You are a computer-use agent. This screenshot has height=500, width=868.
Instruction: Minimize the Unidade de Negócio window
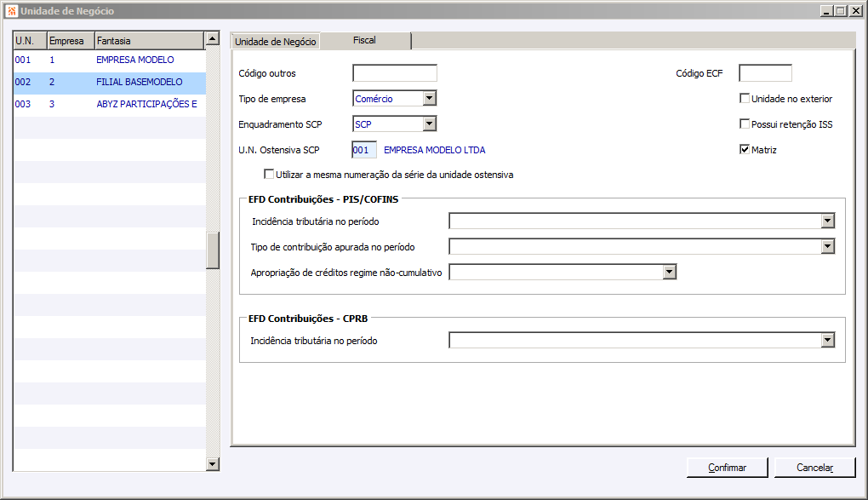click(827, 10)
